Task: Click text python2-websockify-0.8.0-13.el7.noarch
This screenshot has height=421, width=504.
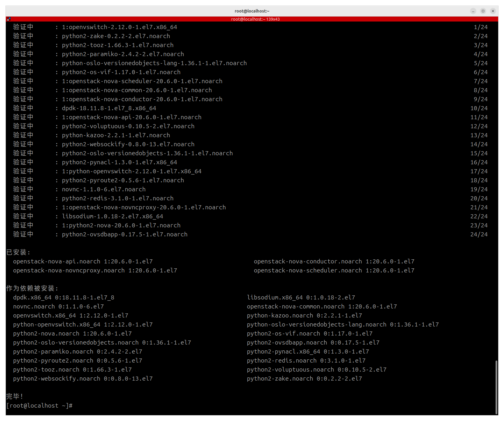Action: 128,144
